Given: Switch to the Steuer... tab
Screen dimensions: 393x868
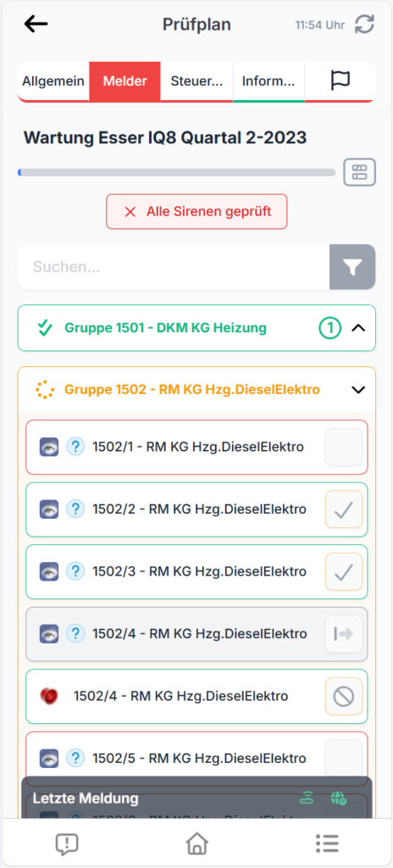Looking at the screenshot, I should [x=197, y=81].
